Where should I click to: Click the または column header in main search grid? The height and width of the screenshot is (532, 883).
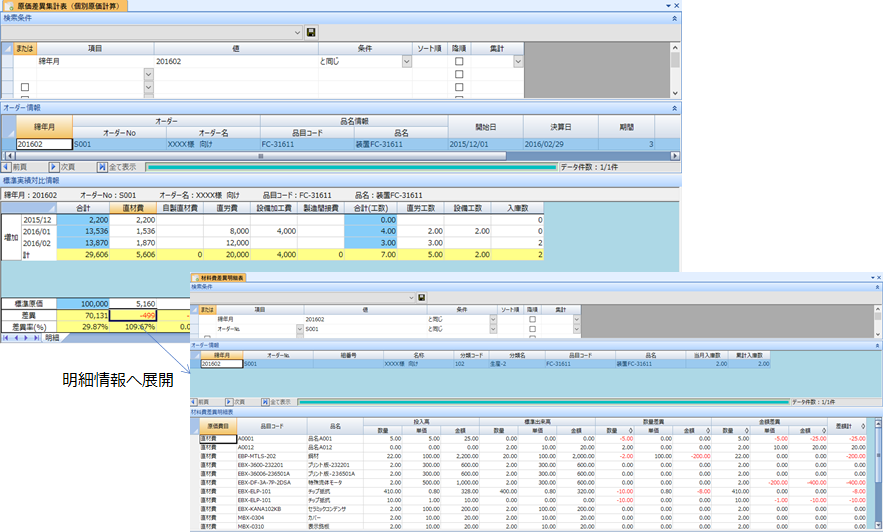[25, 48]
